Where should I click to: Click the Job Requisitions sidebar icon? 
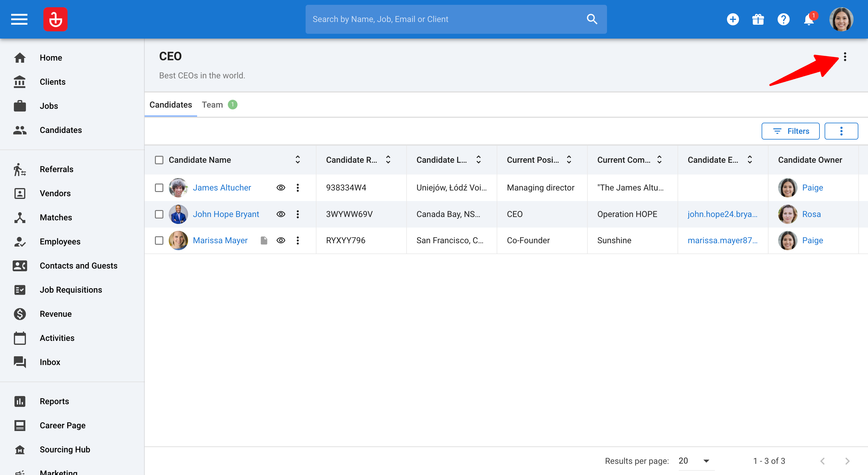[20, 290]
